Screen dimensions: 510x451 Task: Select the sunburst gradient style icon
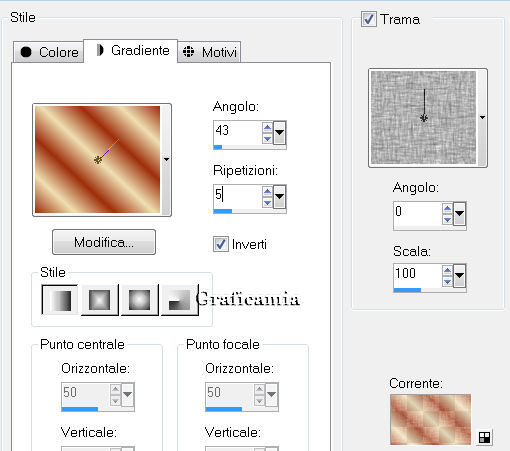point(139,300)
